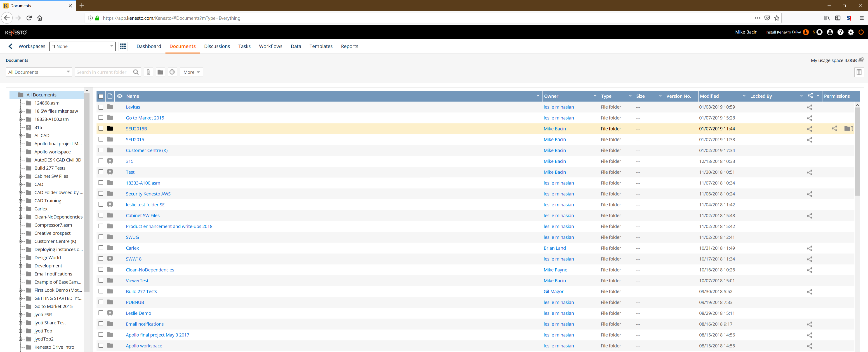
Task: Click owner Brian Land link
Action: (x=555, y=248)
